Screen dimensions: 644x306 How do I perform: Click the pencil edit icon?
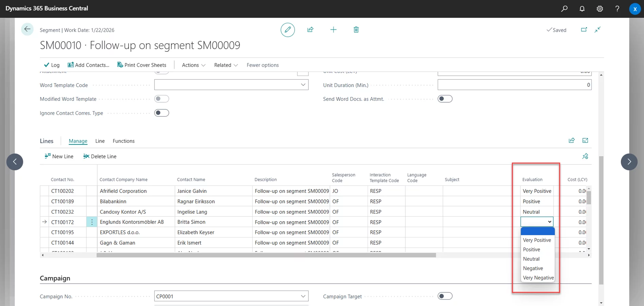tap(288, 30)
